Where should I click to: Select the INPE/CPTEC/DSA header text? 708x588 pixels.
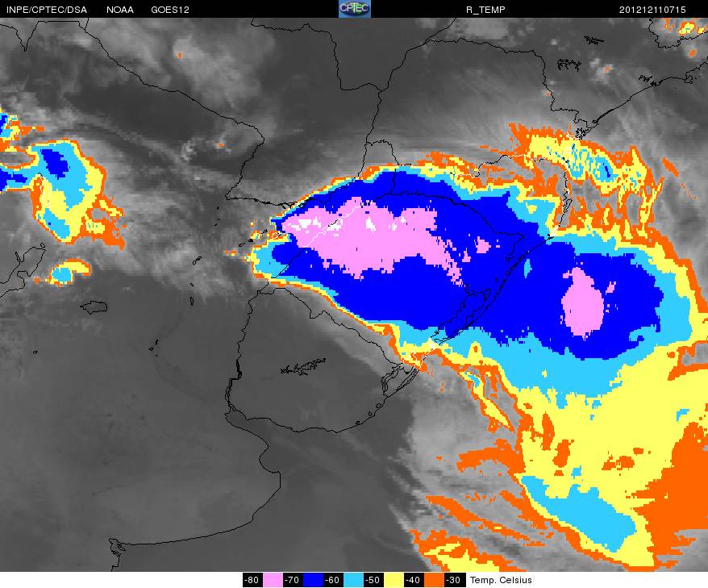point(47,10)
